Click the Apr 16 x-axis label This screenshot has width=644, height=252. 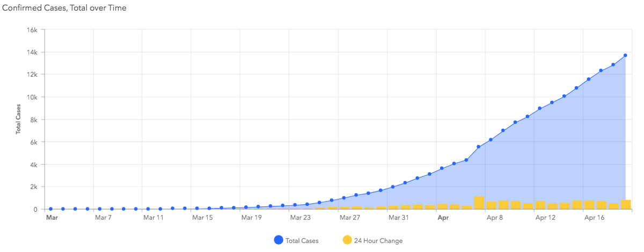click(594, 218)
